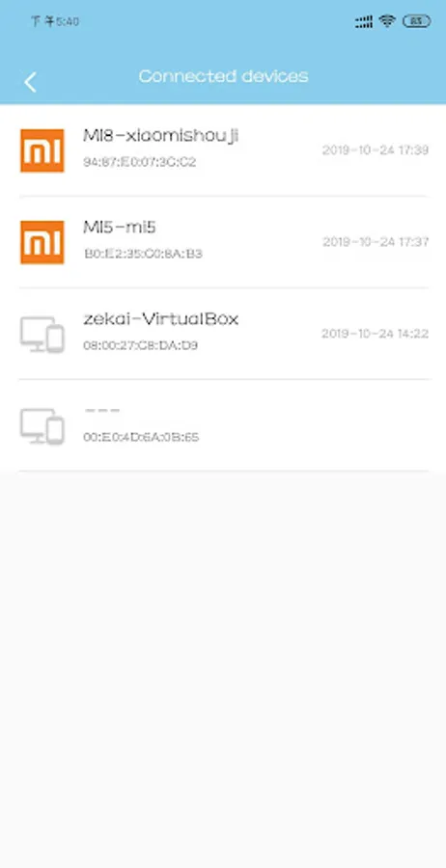This screenshot has width=446, height=868.
Task: Tap the cellular signal bars icon
Action: point(363,22)
